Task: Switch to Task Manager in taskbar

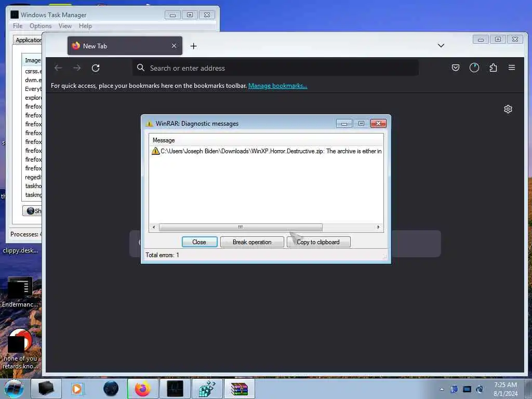Action: (175, 389)
